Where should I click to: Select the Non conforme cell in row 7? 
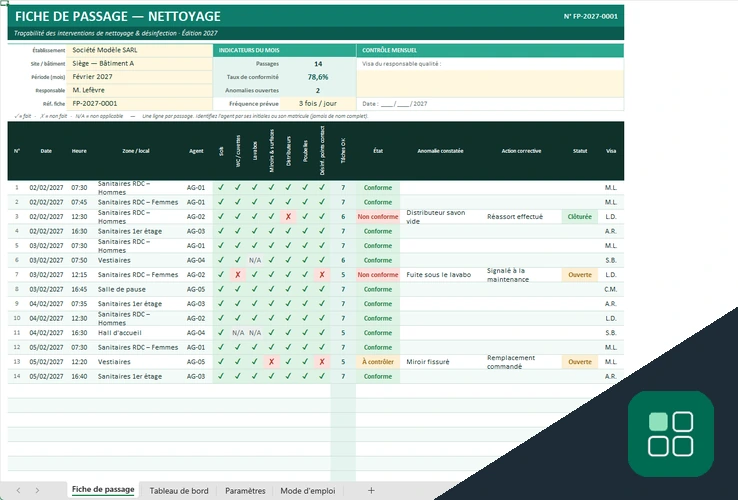click(378, 274)
